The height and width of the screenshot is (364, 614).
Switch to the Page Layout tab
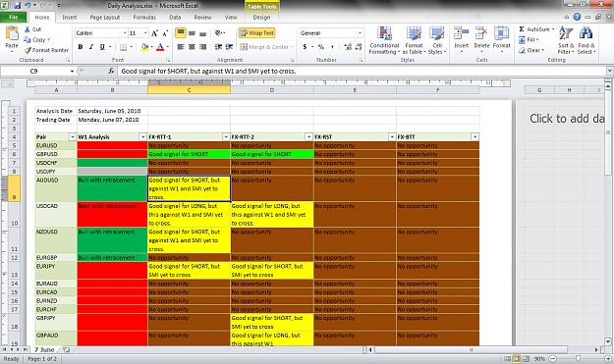pos(105,18)
